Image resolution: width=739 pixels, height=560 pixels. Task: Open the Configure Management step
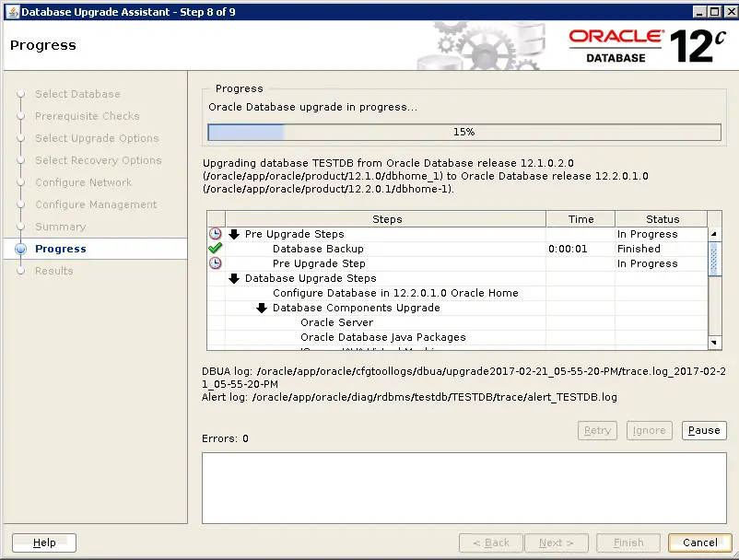click(x=96, y=204)
